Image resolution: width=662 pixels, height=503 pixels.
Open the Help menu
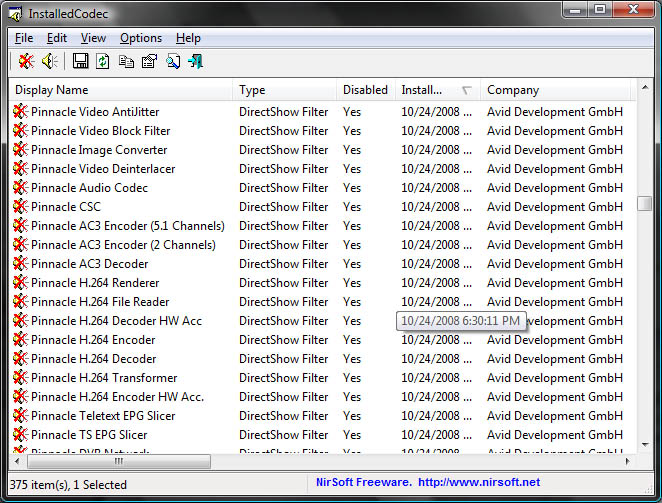[x=188, y=38]
